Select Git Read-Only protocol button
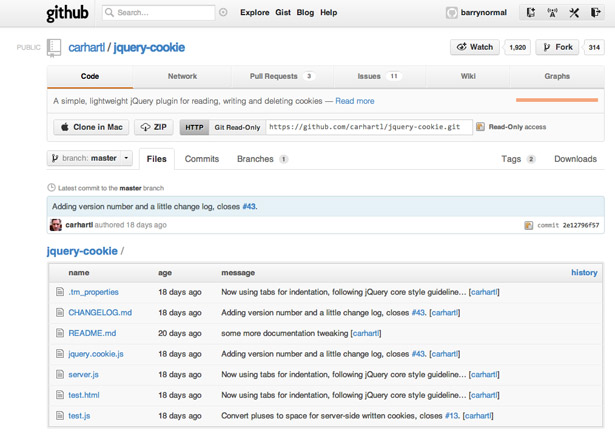The width and height of the screenshot is (615, 436). tap(237, 127)
